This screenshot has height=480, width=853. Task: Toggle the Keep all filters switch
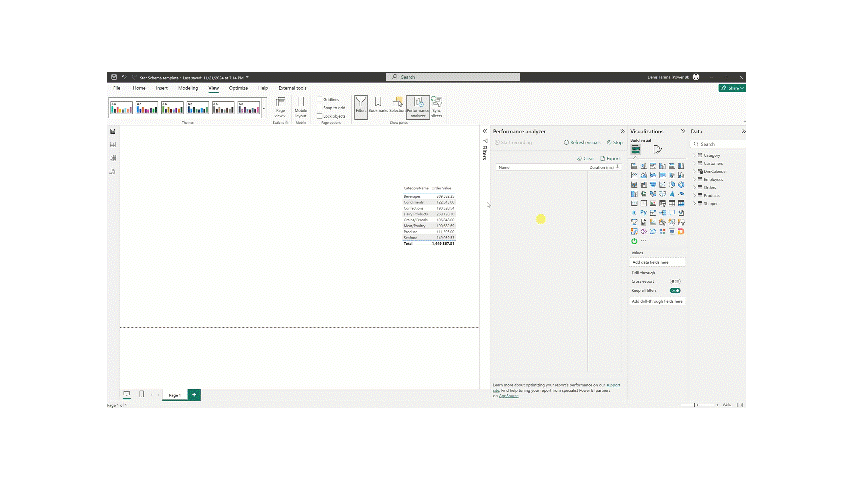(675, 290)
